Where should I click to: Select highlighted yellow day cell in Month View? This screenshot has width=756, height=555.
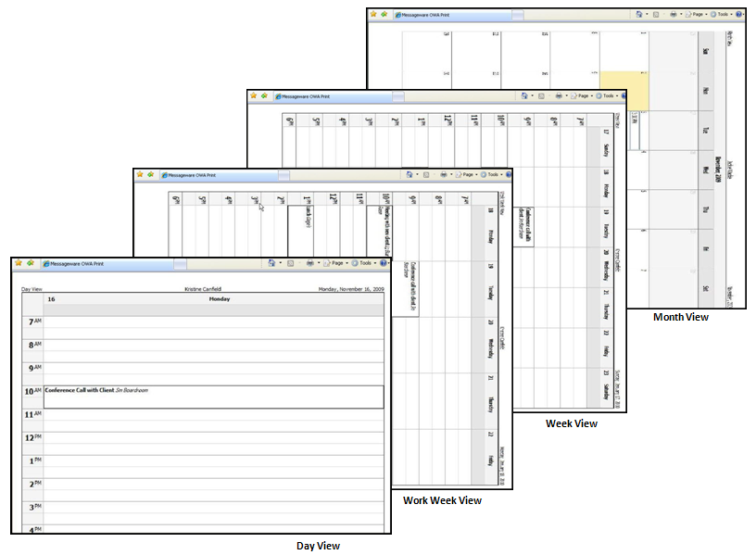click(x=624, y=91)
